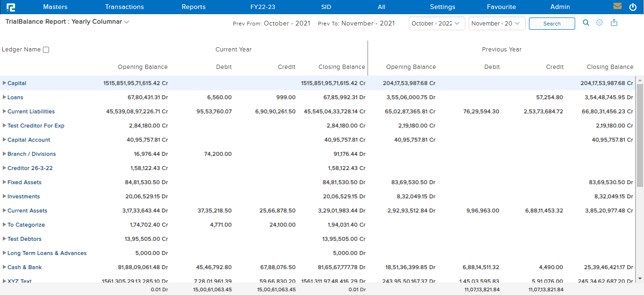The height and width of the screenshot is (295, 644).
Task: Open the Masters menu
Action: (x=55, y=7)
